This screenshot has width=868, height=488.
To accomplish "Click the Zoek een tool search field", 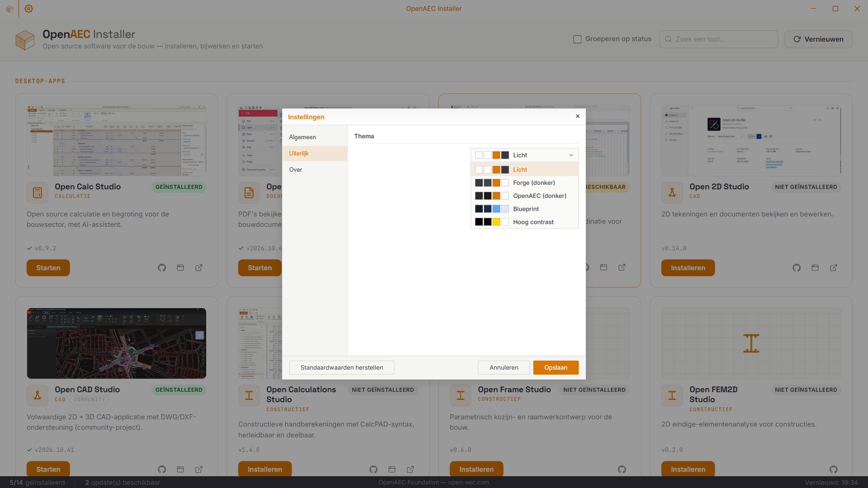I will pos(719,39).
